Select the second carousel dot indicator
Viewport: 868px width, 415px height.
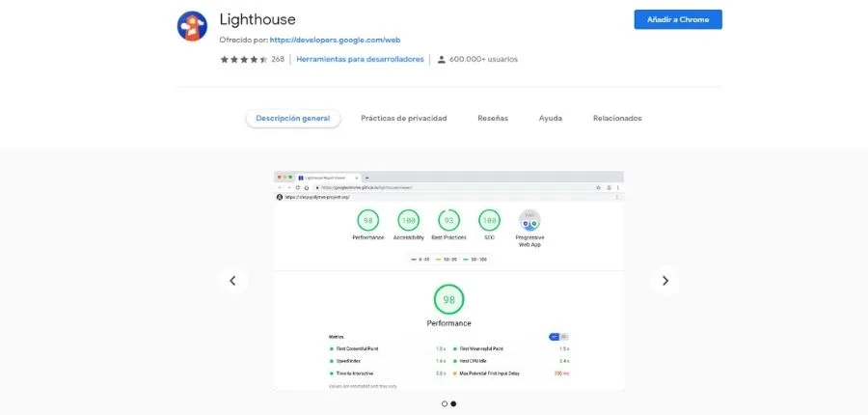pyautogui.click(x=453, y=403)
